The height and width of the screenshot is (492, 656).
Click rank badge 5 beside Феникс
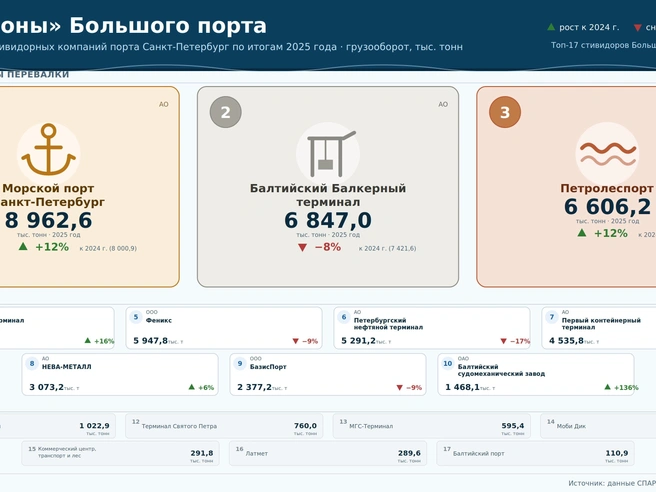[x=136, y=317]
